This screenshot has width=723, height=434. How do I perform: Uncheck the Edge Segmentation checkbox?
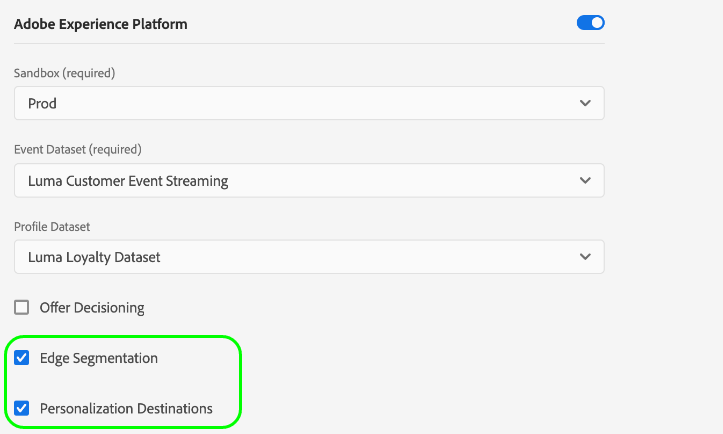pos(22,358)
